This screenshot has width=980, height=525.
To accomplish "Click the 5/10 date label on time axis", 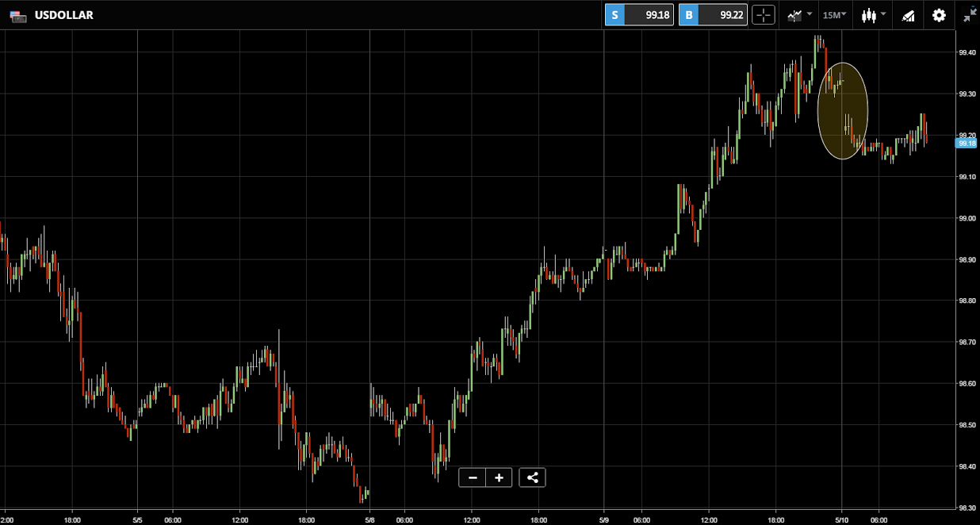I will click(841, 519).
